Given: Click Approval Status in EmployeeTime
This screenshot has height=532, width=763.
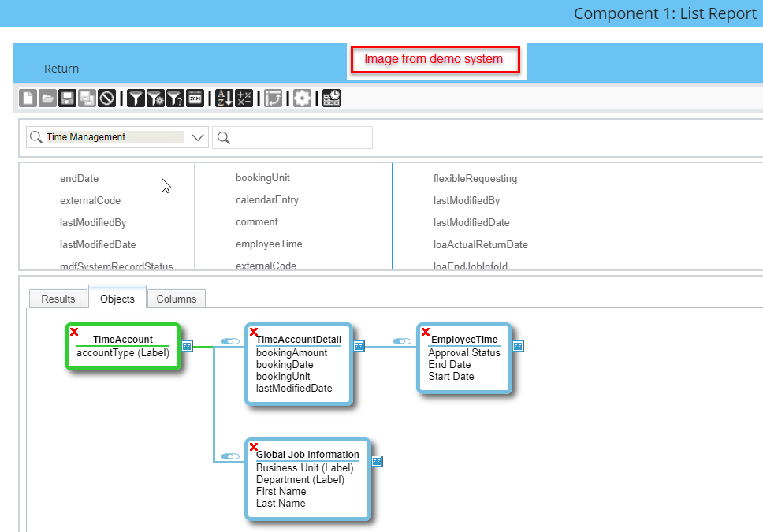Looking at the screenshot, I should tap(464, 352).
